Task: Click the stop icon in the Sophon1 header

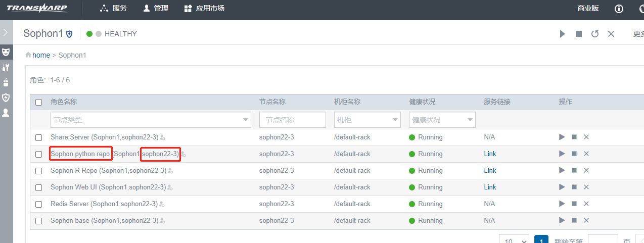Action: point(579,34)
